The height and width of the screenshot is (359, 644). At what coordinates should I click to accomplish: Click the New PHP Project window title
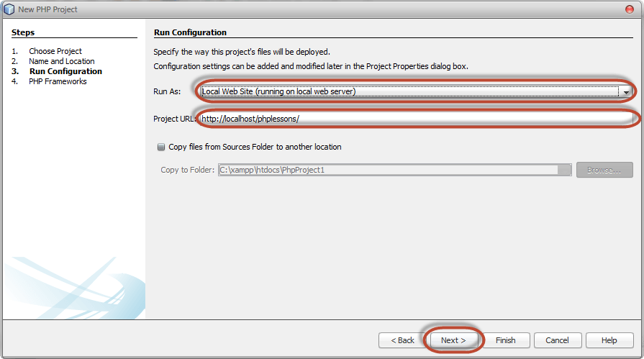click(x=47, y=9)
